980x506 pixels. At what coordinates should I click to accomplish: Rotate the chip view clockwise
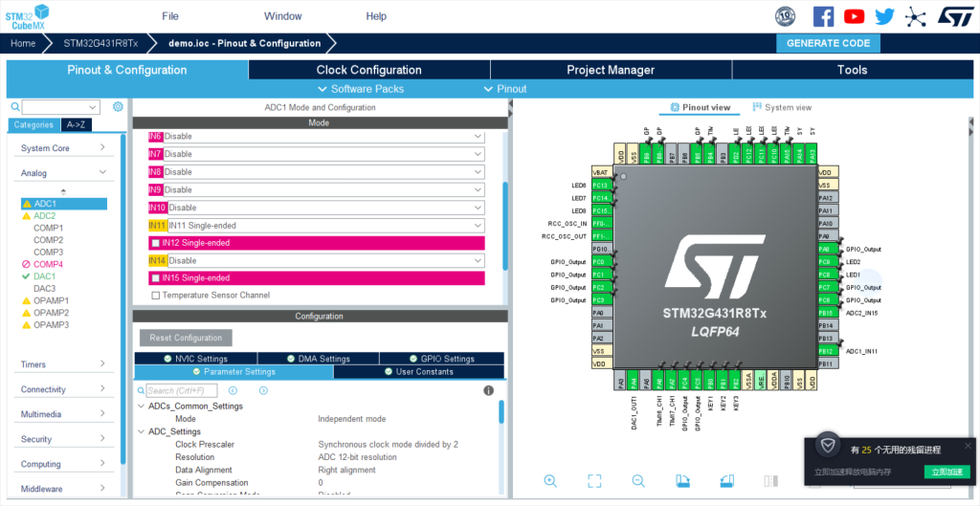tap(682, 480)
